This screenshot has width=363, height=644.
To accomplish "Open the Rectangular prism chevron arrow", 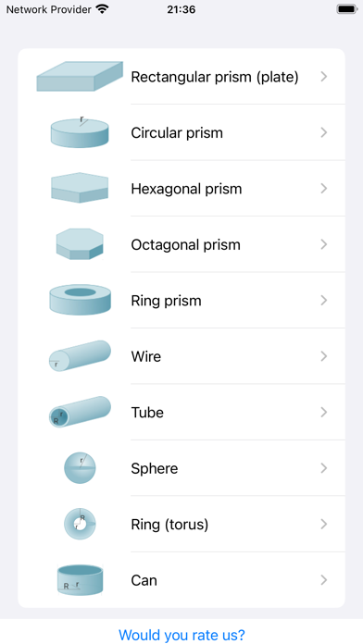I will pos(324,77).
